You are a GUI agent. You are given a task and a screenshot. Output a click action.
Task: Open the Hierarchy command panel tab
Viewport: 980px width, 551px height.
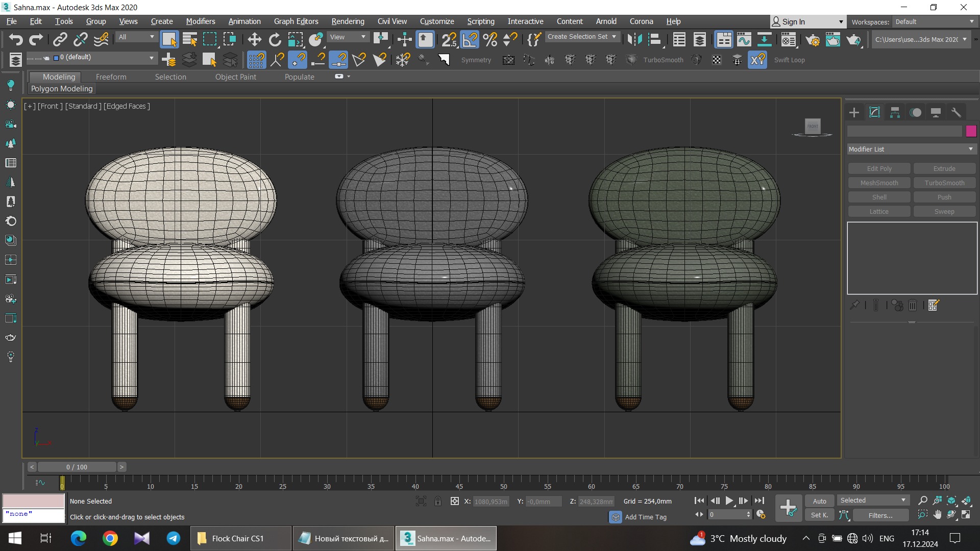pyautogui.click(x=895, y=112)
